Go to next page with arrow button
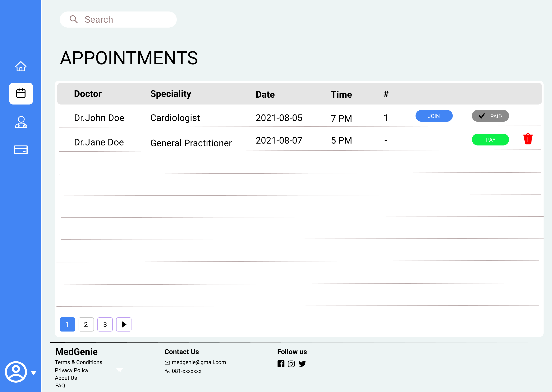 pos(124,324)
